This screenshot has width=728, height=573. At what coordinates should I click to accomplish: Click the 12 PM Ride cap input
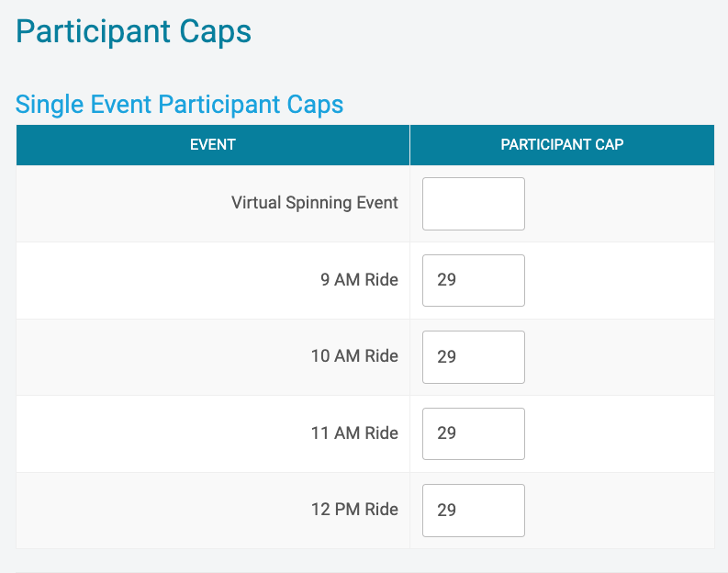tap(474, 511)
